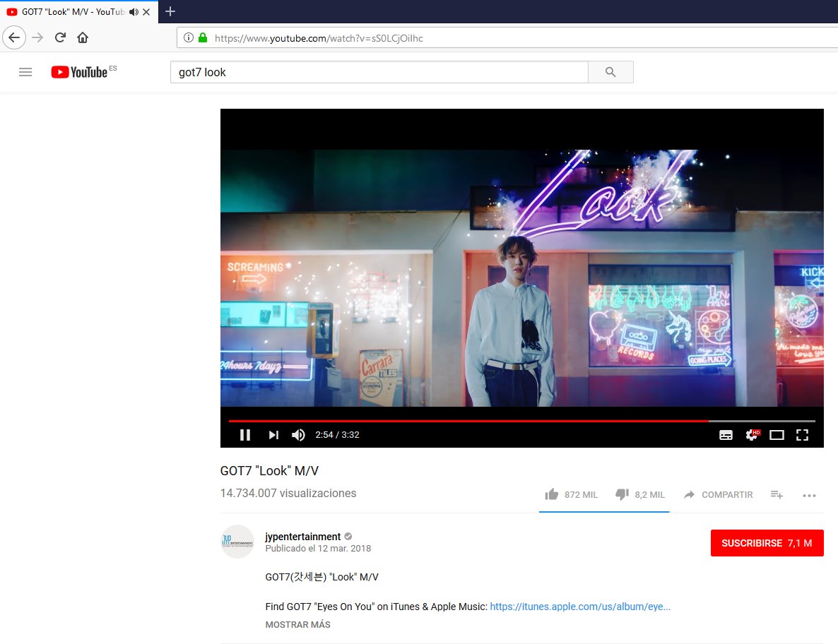Reload the current page
Image resolution: width=838 pixels, height=644 pixels.
pos(60,37)
